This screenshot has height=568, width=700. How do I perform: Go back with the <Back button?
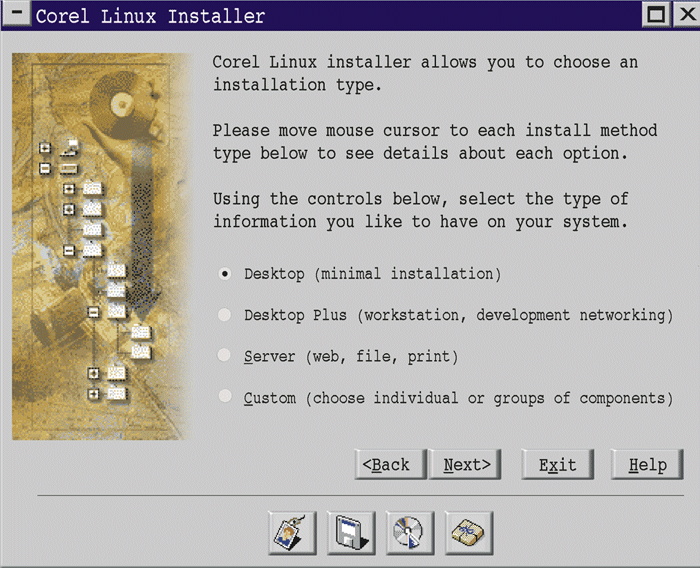391,464
